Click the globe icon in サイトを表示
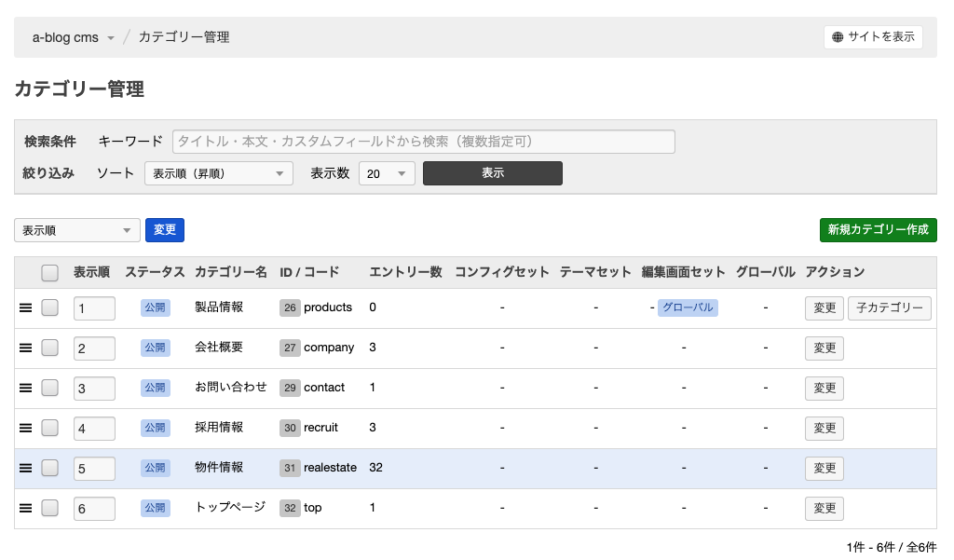This screenshot has height=560, width=954. click(838, 37)
